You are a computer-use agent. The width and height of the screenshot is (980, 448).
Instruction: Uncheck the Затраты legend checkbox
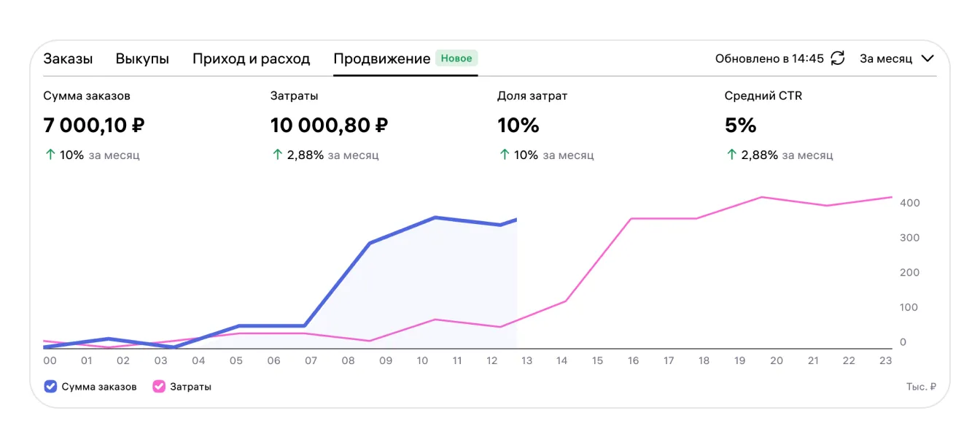159,387
